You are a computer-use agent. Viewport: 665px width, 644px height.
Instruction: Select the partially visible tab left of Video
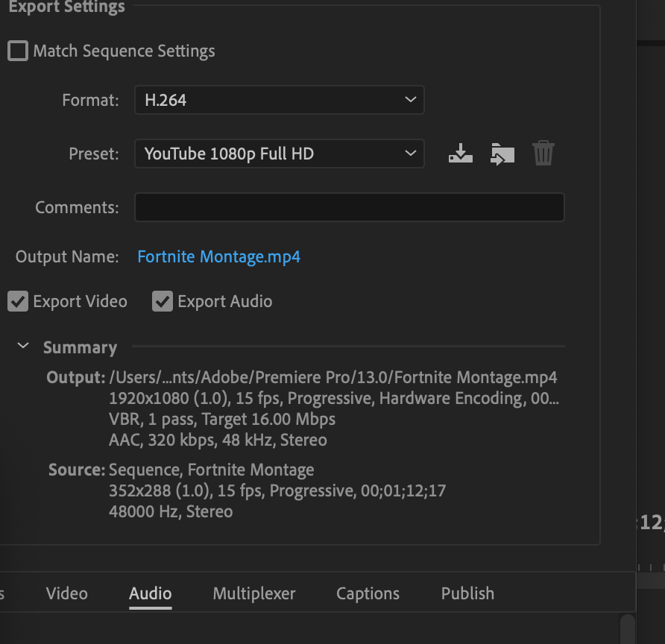pos(2,593)
